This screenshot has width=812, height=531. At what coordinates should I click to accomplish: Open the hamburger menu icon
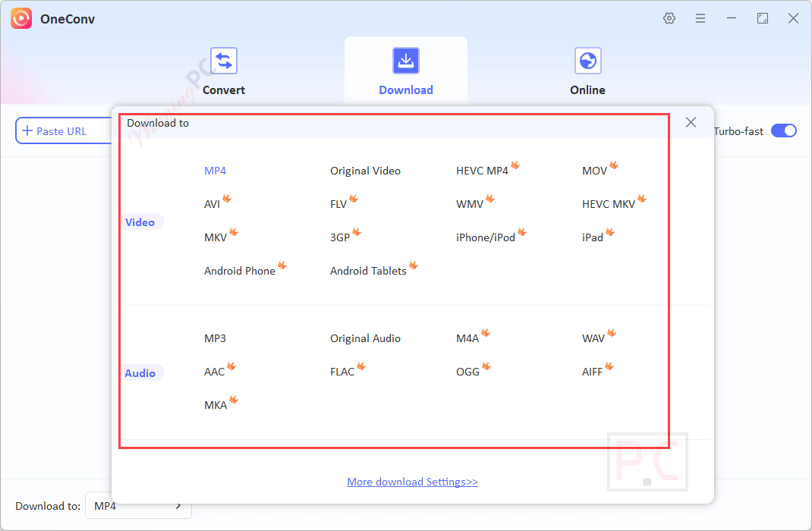700,19
